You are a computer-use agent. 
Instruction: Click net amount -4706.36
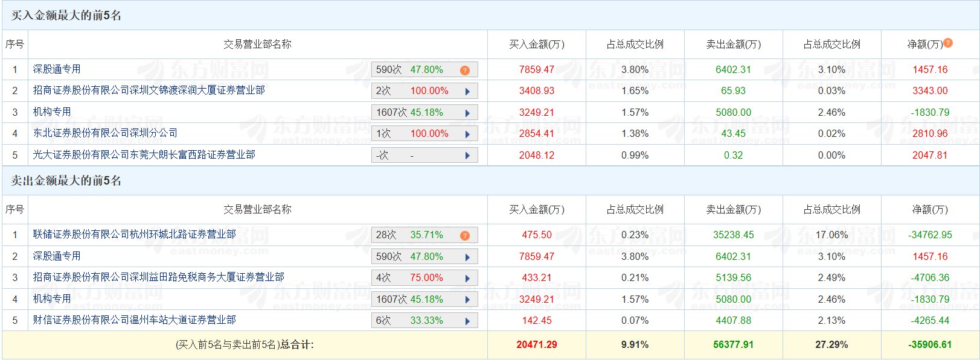click(x=930, y=278)
